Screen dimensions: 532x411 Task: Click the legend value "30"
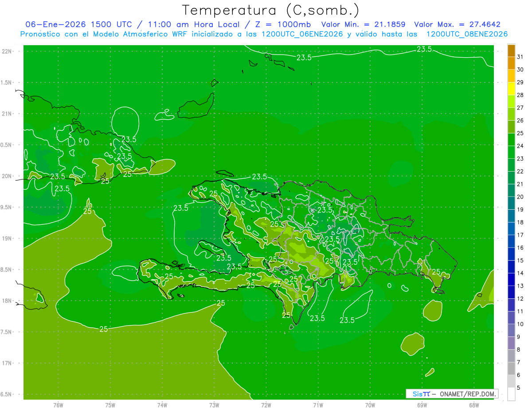click(520, 70)
